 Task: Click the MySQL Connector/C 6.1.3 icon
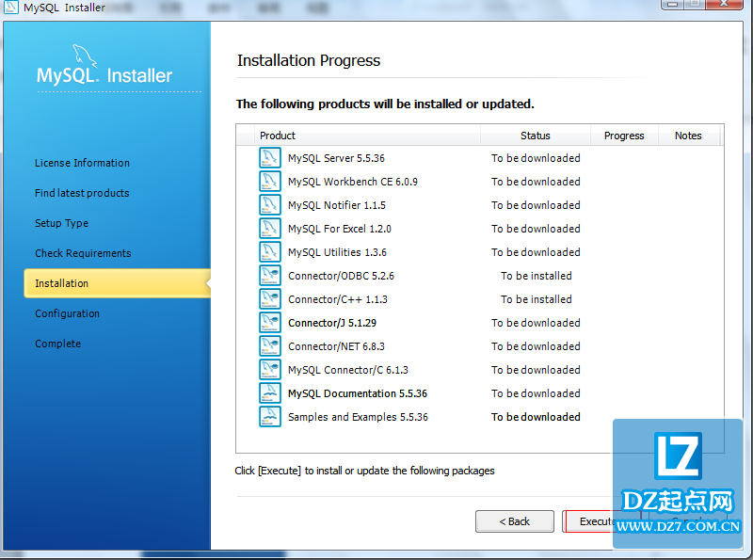(270, 370)
